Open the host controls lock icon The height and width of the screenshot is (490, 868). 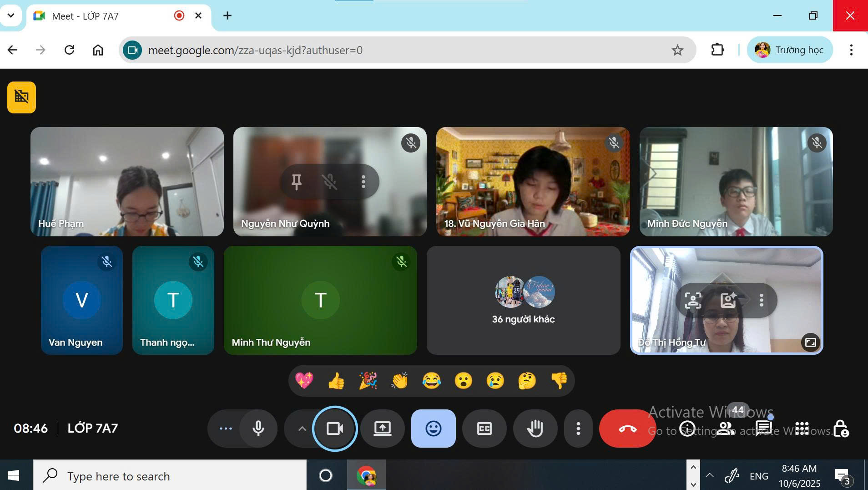coord(841,429)
